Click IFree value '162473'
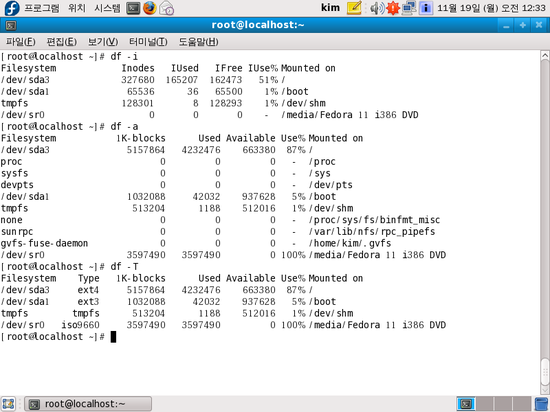Image resolution: width=550 pixels, height=412 pixels. (226, 80)
